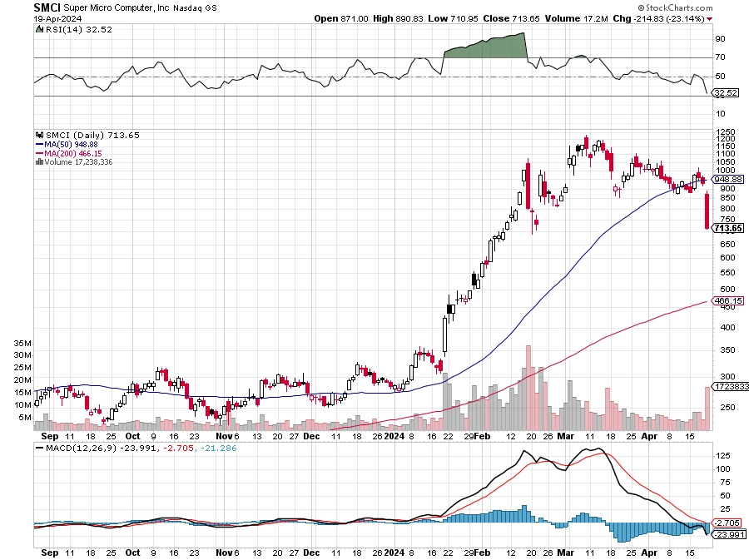
Task: Click the MACD black line legend swatch
Action: 40,448
